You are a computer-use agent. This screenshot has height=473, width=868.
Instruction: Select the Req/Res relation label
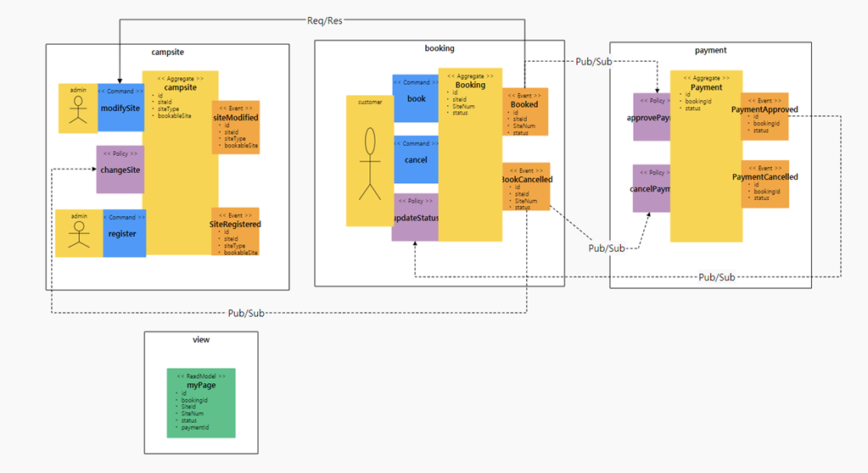[325, 20]
